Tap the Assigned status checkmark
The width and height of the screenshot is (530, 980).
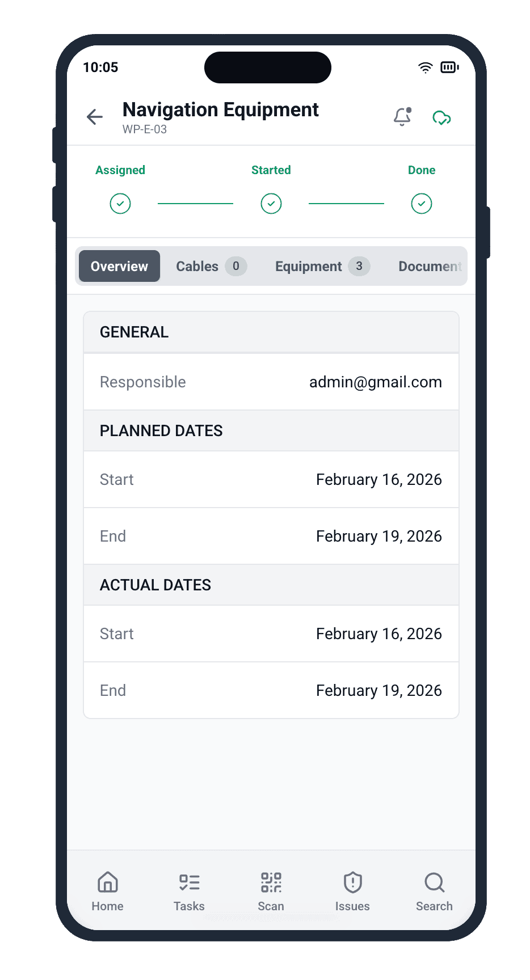[x=120, y=204]
